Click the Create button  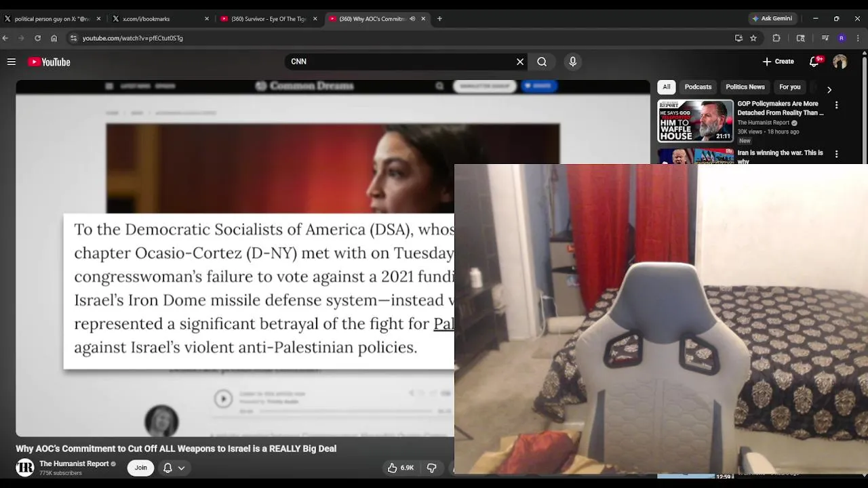(778, 62)
